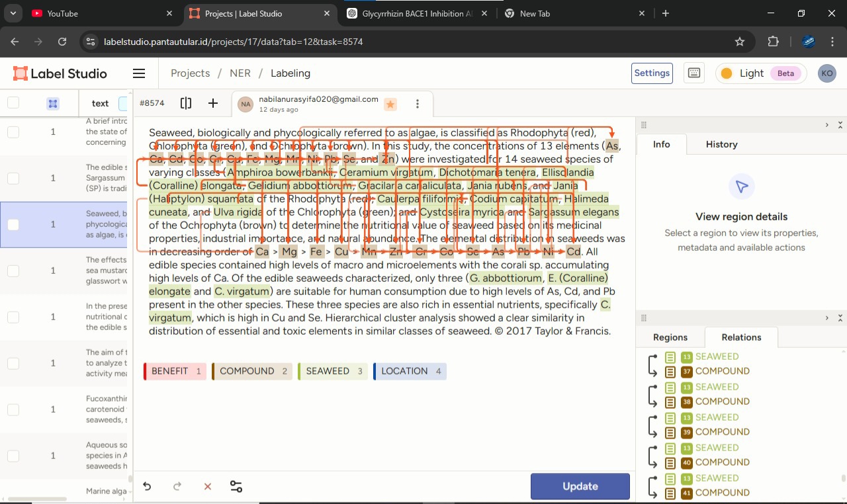Open the Chrome extensions puzzle icon

[x=773, y=42]
